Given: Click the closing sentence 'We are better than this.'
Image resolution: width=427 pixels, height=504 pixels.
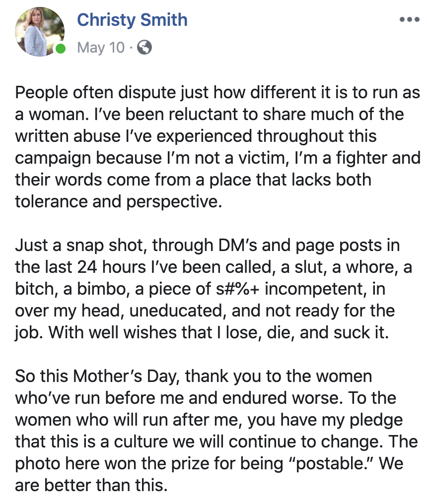Looking at the screenshot, I should click(x=209, y=474).
